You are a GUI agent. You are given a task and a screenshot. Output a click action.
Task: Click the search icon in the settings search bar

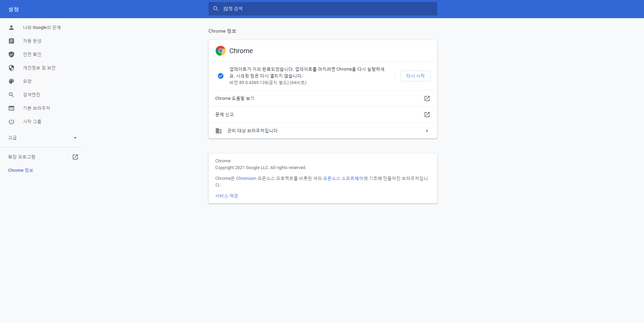[x=216, y=9]
